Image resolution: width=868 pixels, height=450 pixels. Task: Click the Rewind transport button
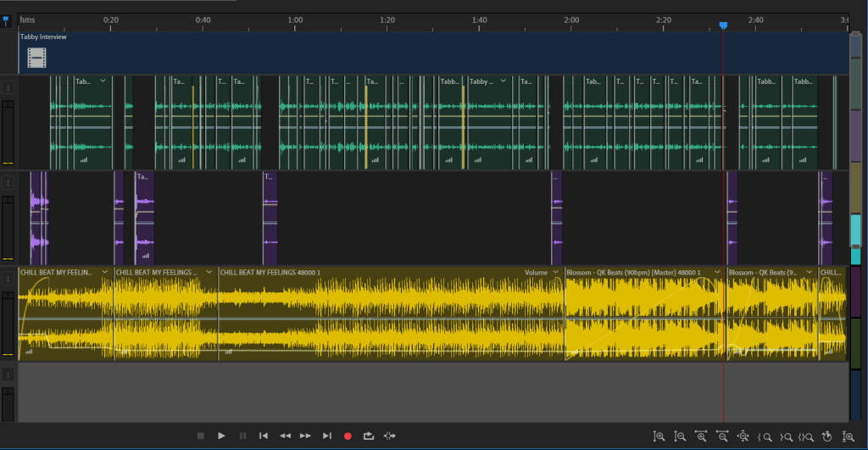285,436
